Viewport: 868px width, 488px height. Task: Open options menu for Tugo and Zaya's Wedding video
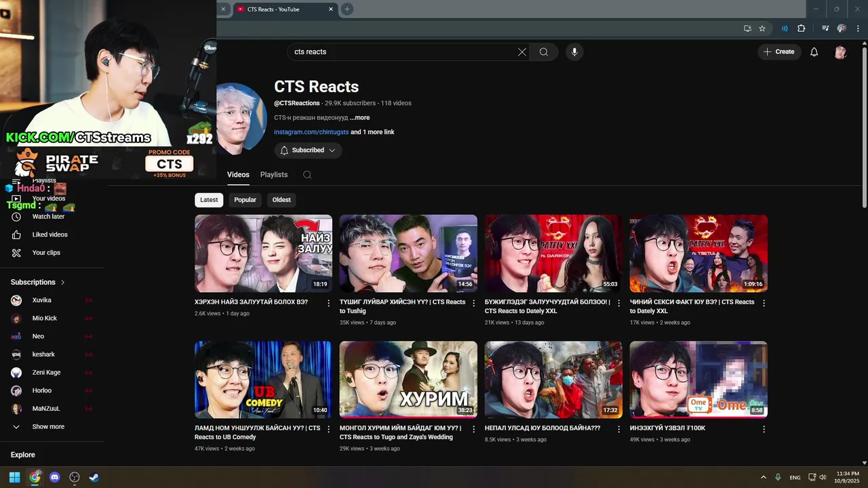pos(474,429)
